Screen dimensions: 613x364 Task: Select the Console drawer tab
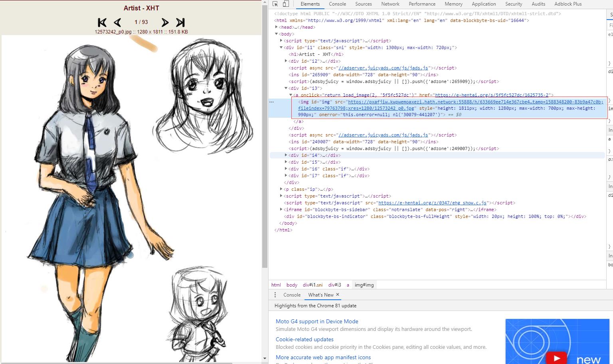coord(292,295)
